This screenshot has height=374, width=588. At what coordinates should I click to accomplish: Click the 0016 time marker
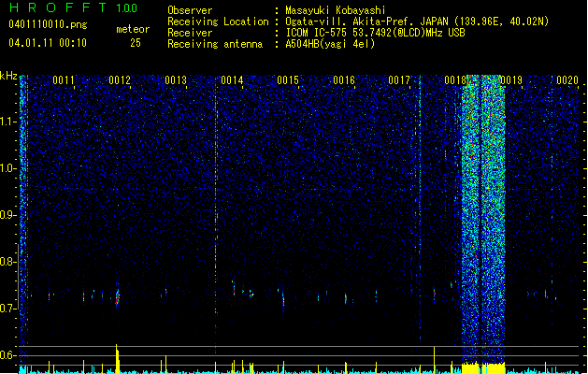344,80
